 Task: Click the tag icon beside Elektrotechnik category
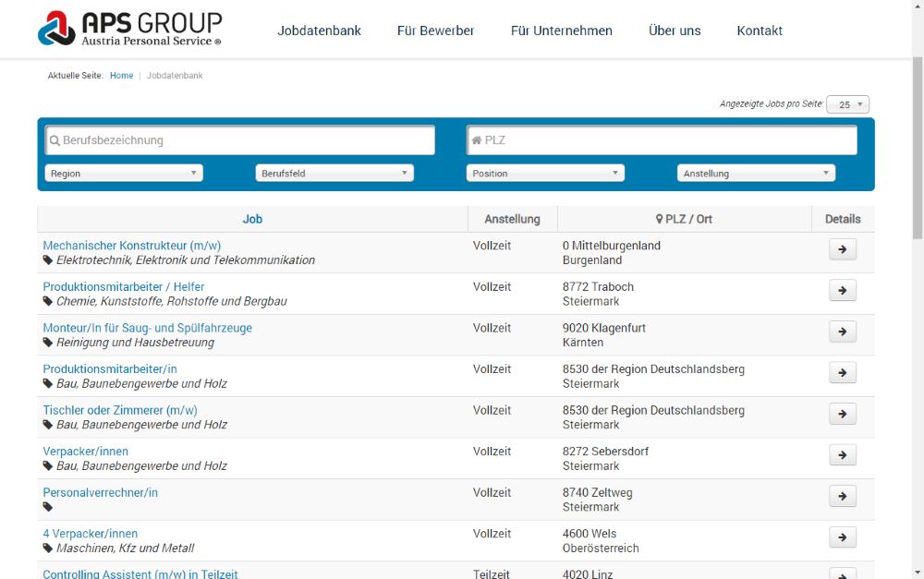click(47, 261)
